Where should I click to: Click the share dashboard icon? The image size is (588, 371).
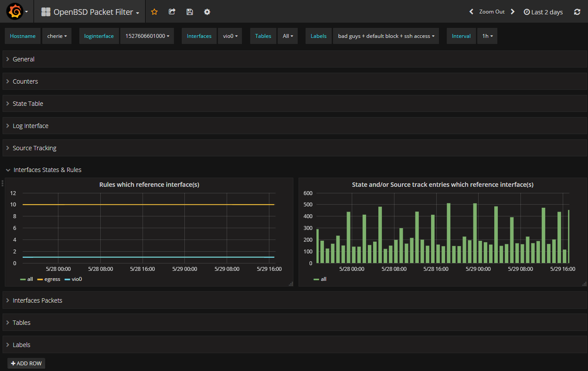(x=172, y=12)
